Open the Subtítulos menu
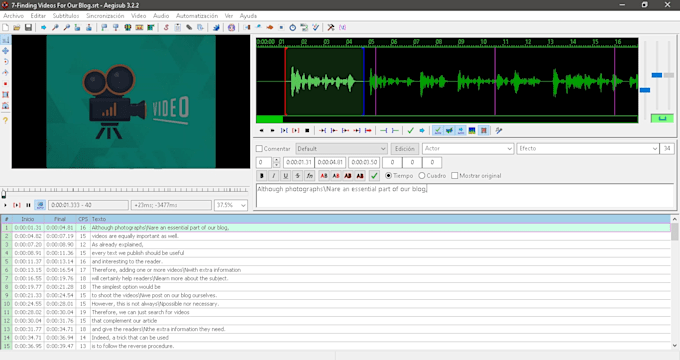 pos(66,16)
